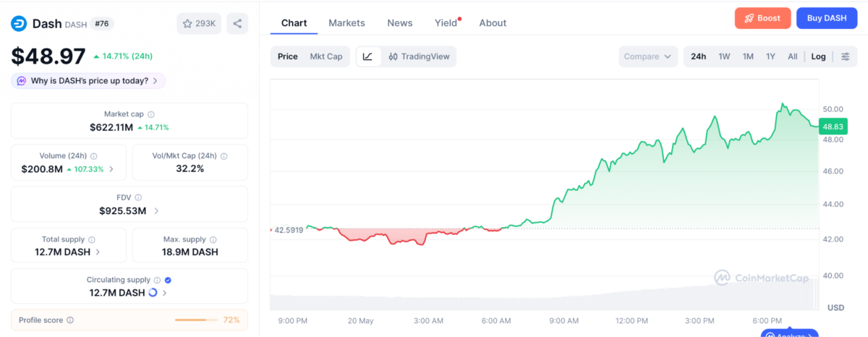Screen dimensions: 868x337
Task: Click FDV info icon
Action: (138, 197)
